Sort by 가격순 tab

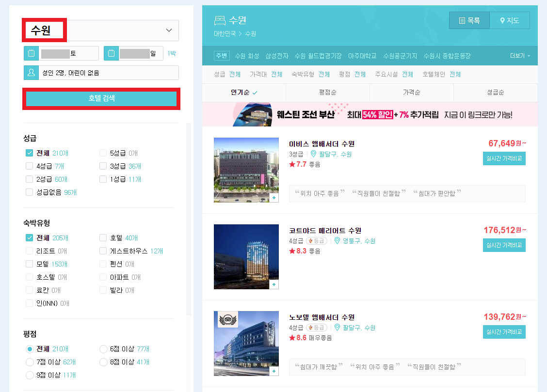[x=411, y=93]
